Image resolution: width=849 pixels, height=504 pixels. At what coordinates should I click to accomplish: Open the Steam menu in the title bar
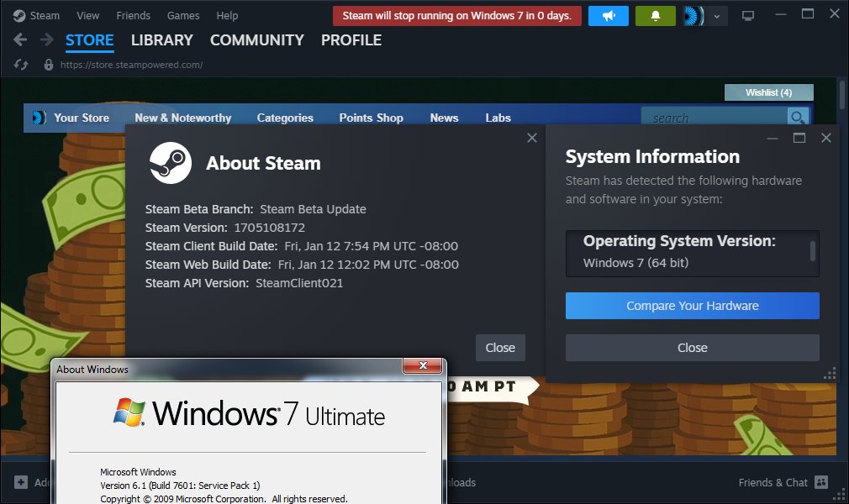pyautogui.click(x=45, y=16)
